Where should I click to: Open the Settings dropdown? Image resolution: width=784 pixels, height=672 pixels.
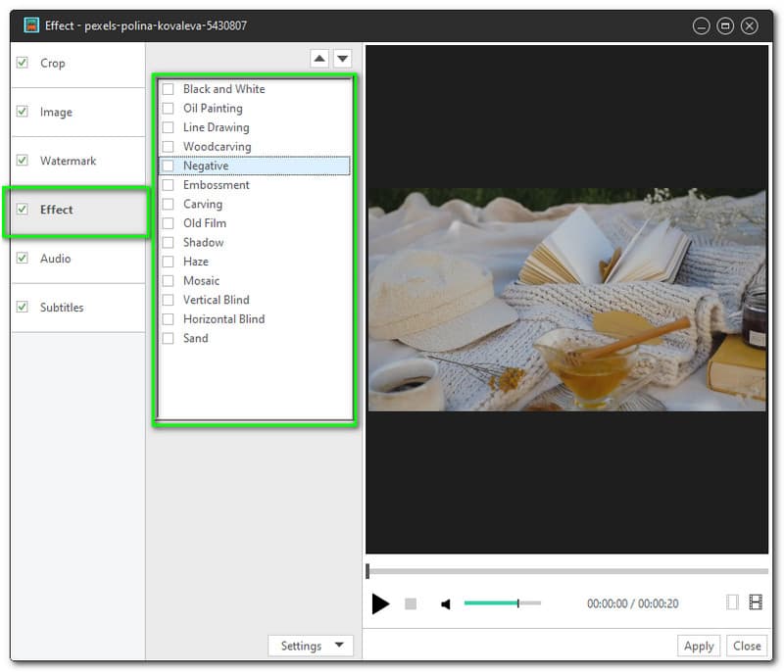click(x=311, y=646)
